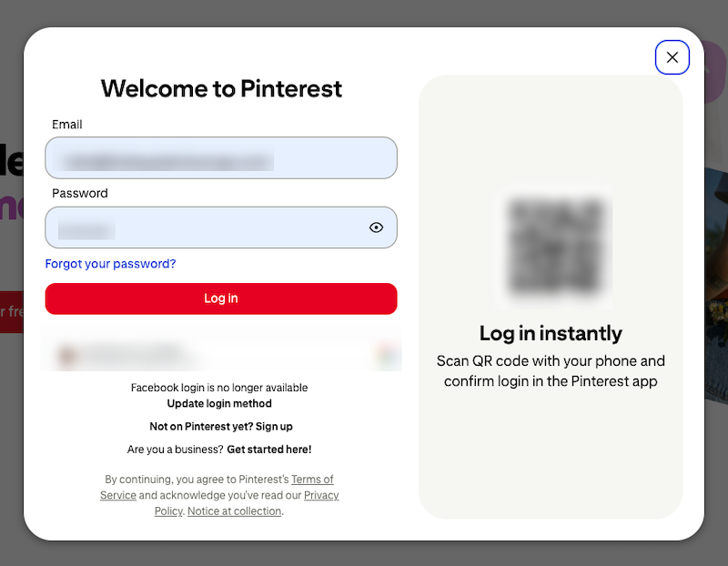Screen dimensions: 728x566
Task: Open the Notice at collection link
Action: 233,510
